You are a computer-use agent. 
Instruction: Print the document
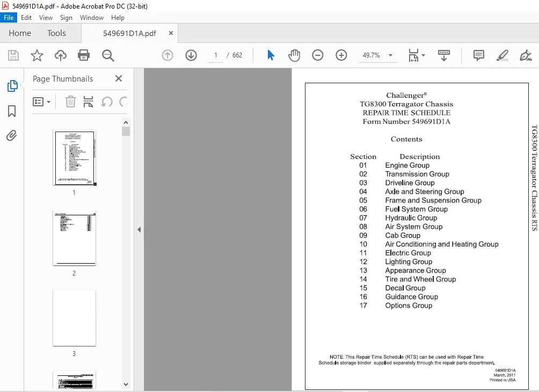(84, 55)
